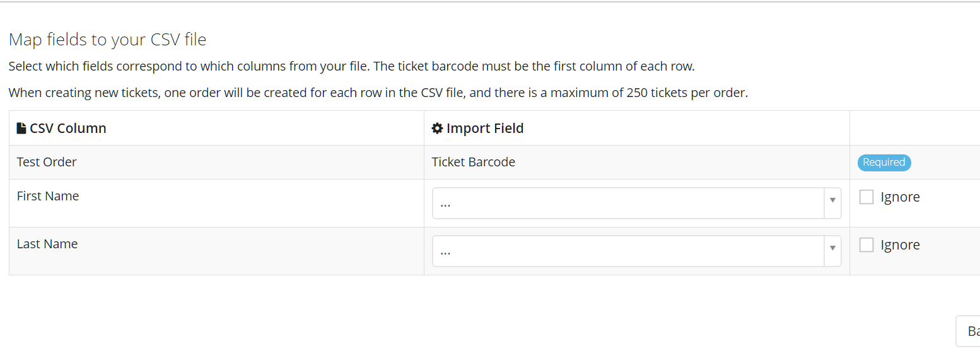Click the Last Name CSV column cell
This screenshot has height=356, width=980.
click(216, 251)
